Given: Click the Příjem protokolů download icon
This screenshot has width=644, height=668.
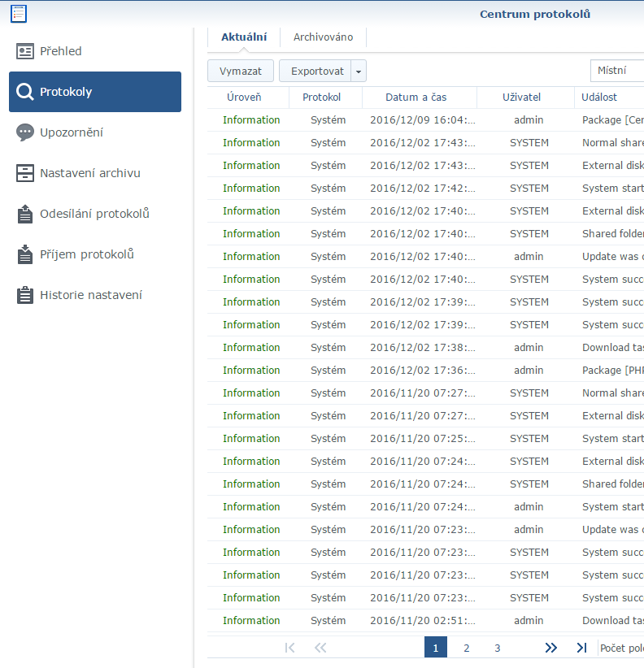Looking at the screenshot, I should tap(25, 254).
